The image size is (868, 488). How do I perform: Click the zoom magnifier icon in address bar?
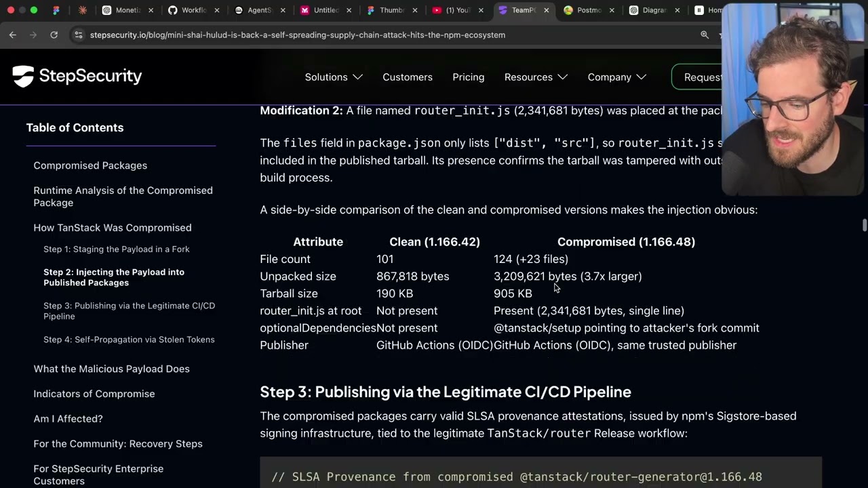click(x=705, y=35)
